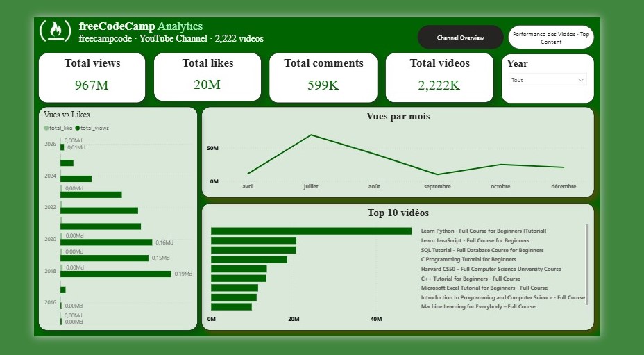
Task: Click the freecampcode YouTube Channel subtitle
Action: point(171,39)
